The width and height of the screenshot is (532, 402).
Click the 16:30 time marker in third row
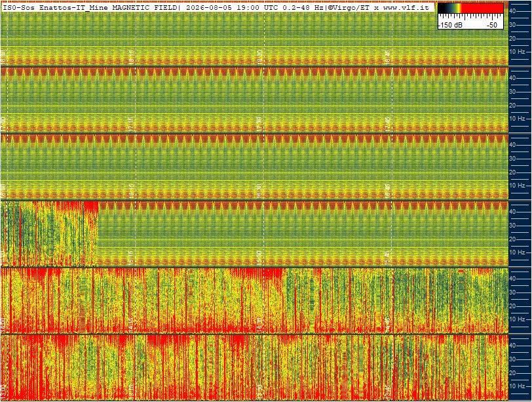click(259, 190)
